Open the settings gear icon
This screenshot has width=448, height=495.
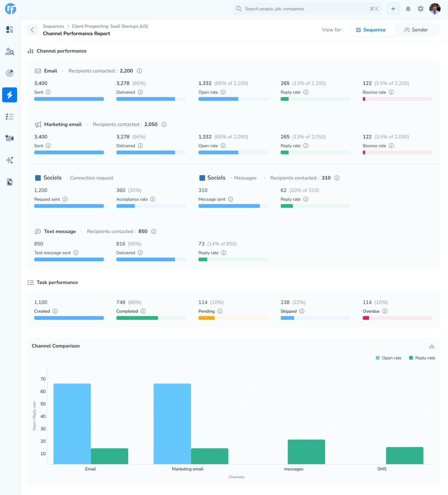point(420,9)
